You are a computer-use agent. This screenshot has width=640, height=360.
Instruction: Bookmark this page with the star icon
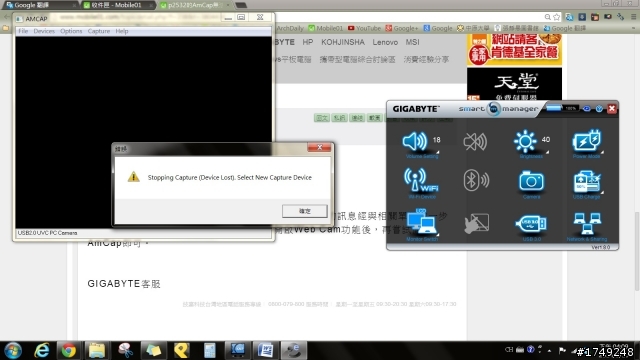click(x=556, y=17)
